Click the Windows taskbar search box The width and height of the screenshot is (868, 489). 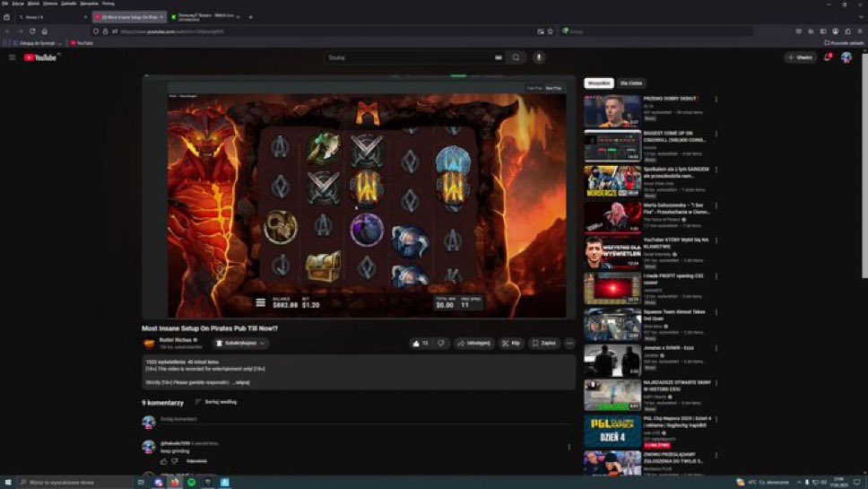coord(76,483)
